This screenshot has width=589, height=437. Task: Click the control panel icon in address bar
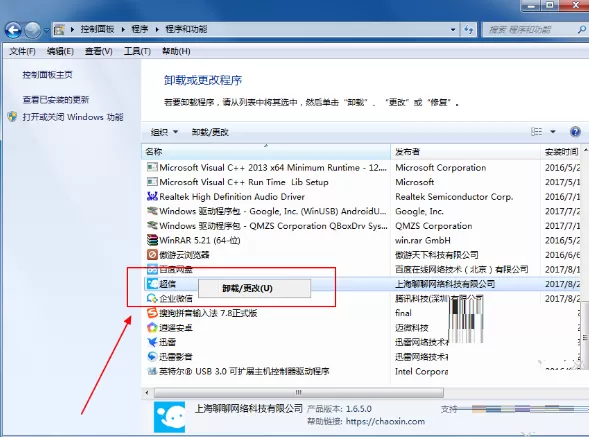(59, 30)
